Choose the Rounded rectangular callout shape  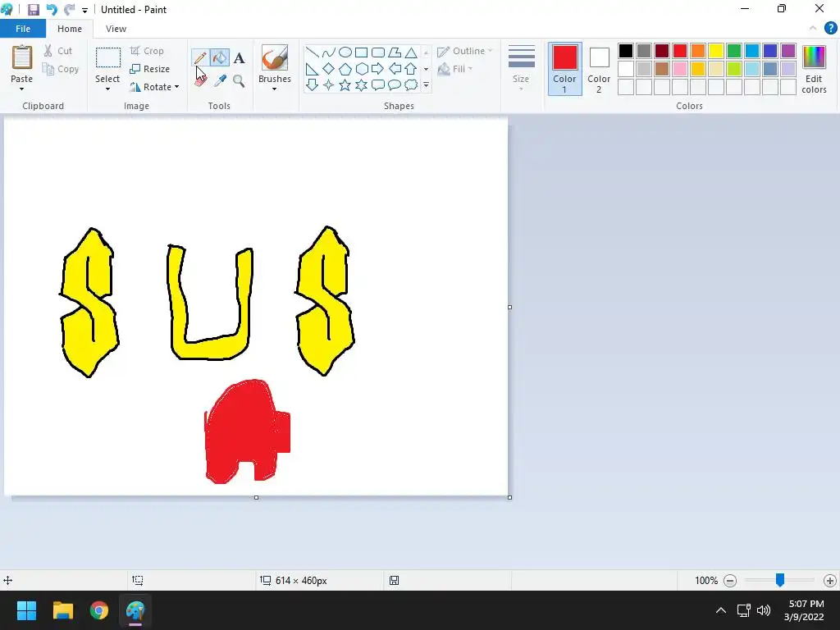point(378,84)
